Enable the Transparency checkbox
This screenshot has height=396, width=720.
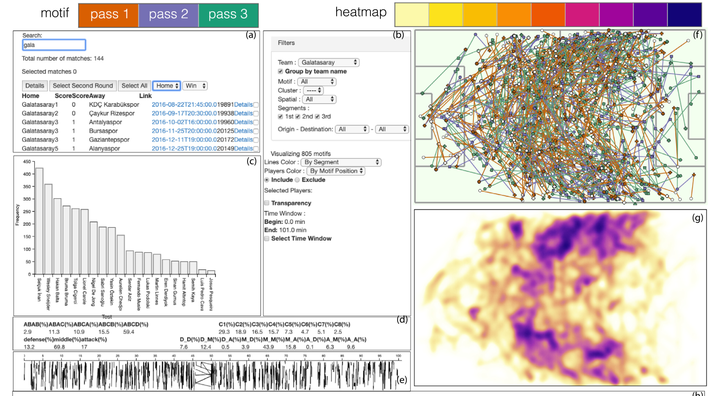[267, 203]
